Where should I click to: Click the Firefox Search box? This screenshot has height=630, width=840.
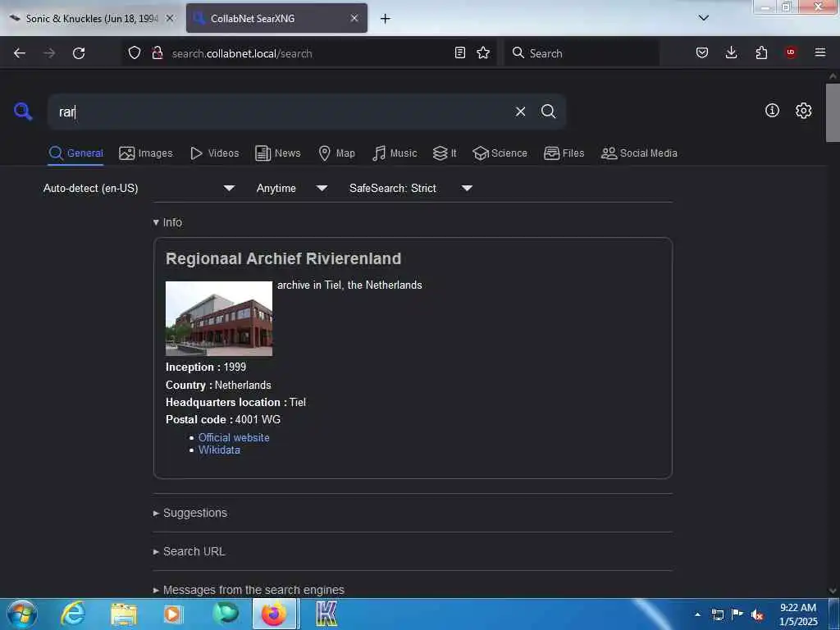coord(582,53)
